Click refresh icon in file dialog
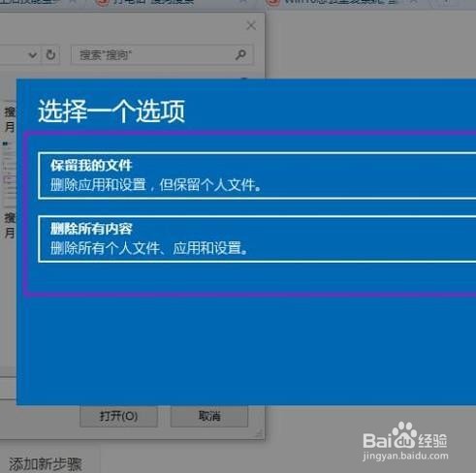Screen dimensions: 476x473 tap(50, 54)
